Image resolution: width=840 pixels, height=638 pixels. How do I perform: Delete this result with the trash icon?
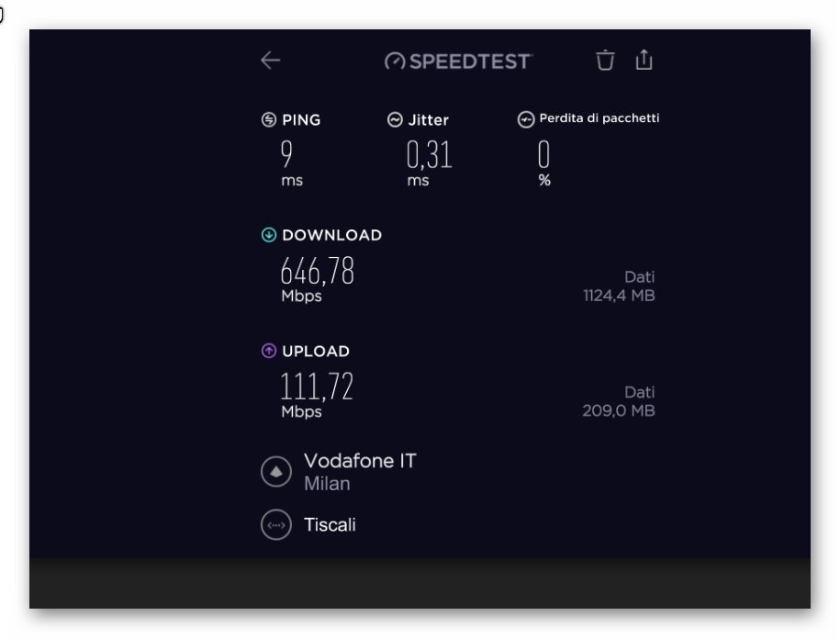(605, 60)
